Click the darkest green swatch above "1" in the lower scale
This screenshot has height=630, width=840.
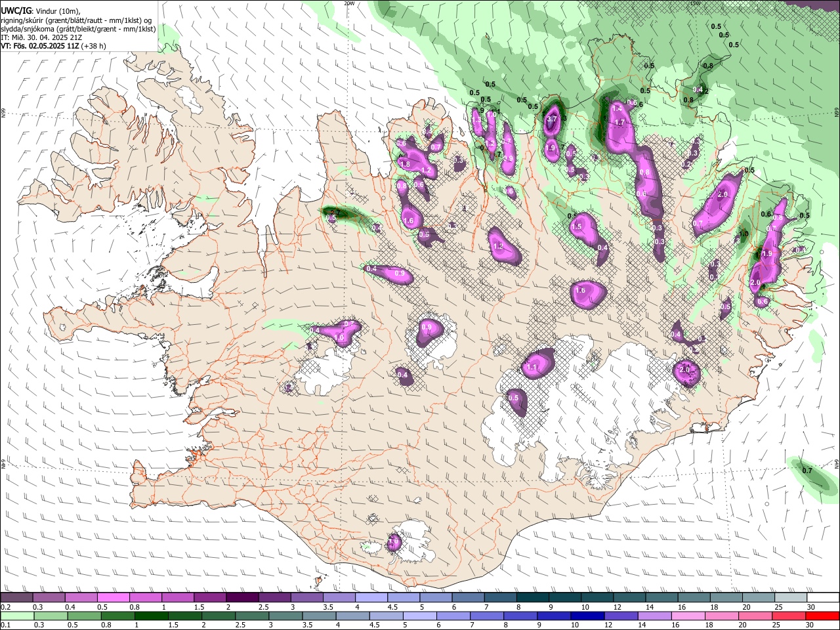pos(152,616)
